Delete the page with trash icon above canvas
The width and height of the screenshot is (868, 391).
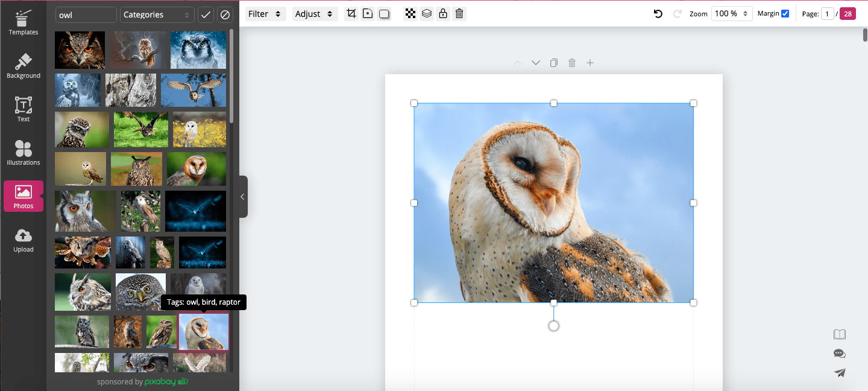(572, 63)
